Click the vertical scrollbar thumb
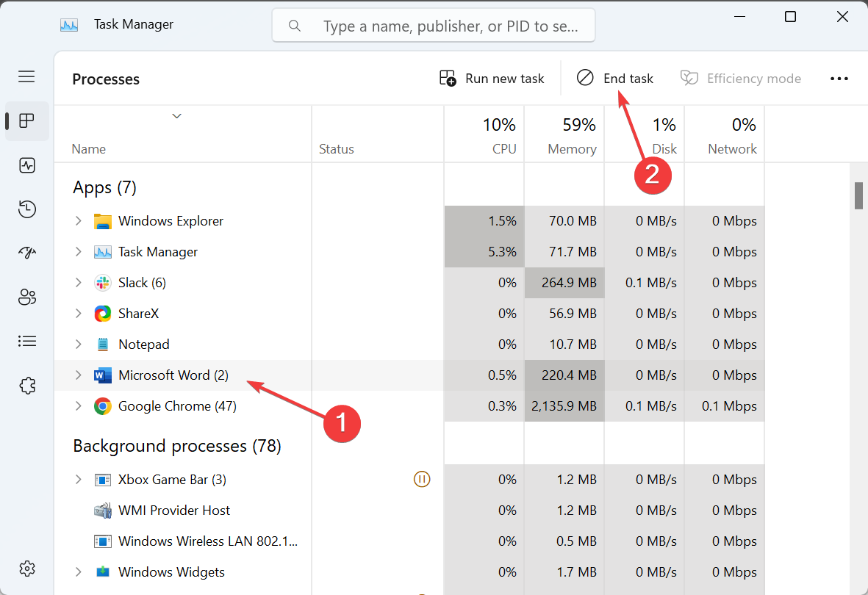The height and width of the screenshot is (595, 868). (x=858, y=195)
